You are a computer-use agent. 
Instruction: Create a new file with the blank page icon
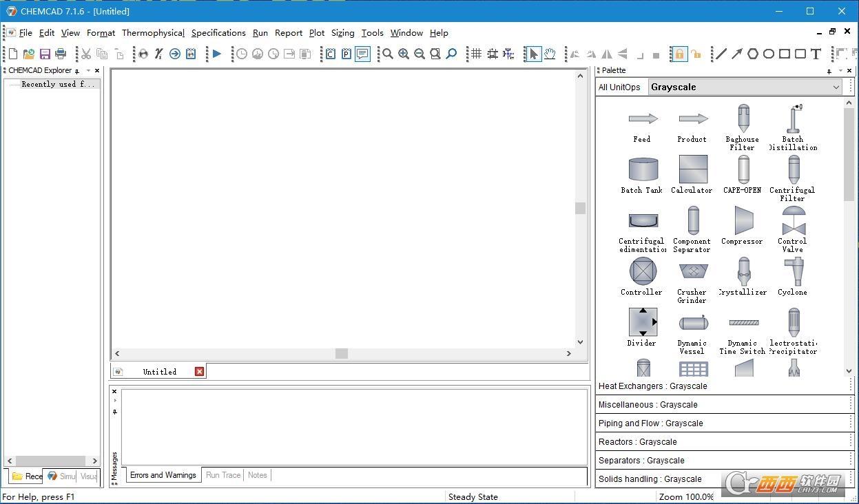tap(13, 54)
